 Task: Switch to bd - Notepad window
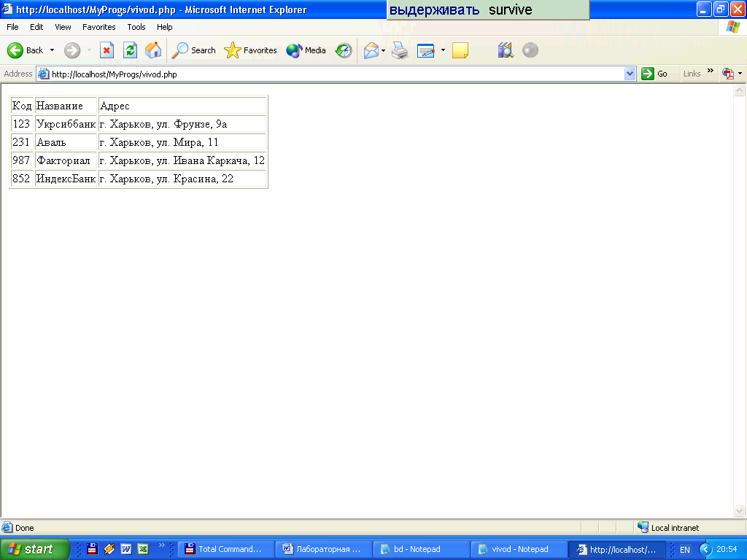422,549
